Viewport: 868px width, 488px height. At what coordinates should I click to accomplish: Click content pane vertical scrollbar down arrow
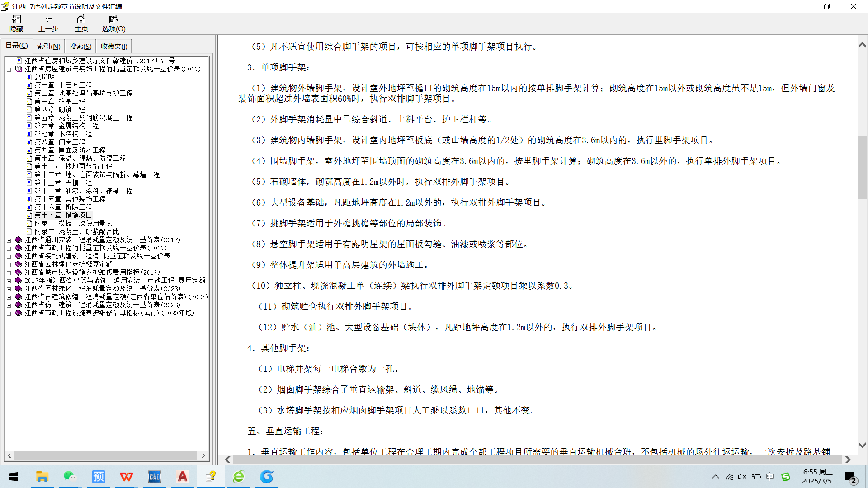pyautogui.click(x=862, y=445)
